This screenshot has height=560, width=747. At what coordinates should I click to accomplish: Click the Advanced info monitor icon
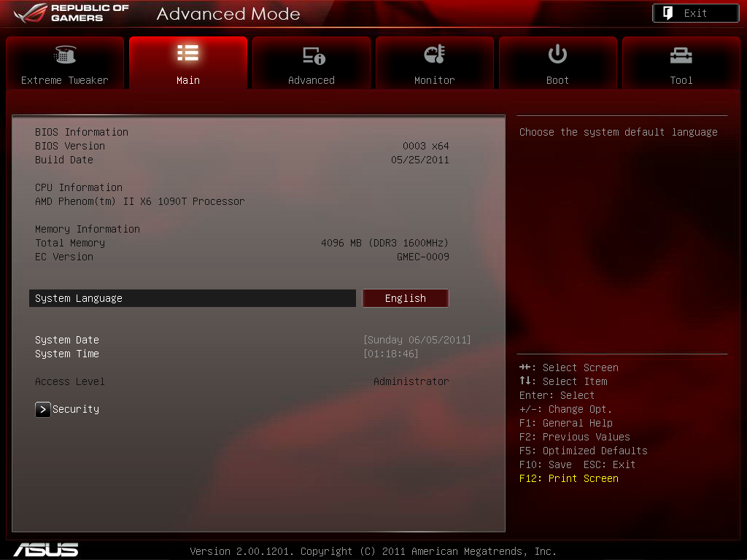click(x=314, y=55)
